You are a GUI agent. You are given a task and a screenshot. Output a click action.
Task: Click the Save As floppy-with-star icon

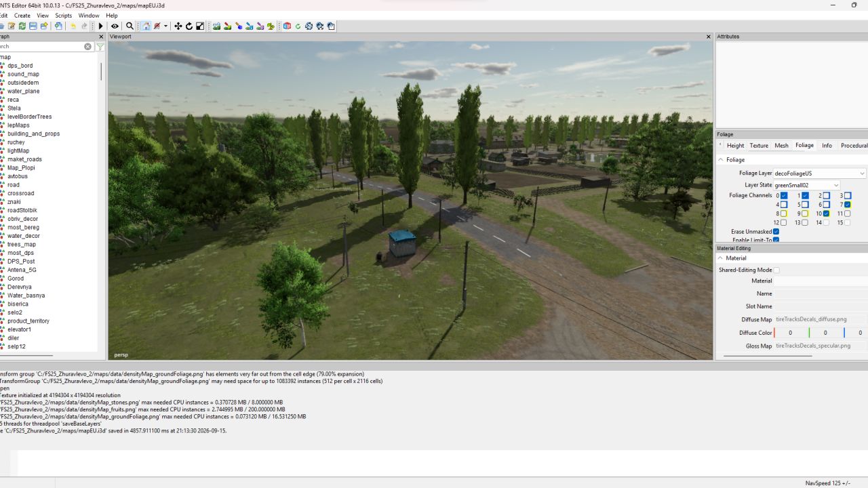click(44, 26)
